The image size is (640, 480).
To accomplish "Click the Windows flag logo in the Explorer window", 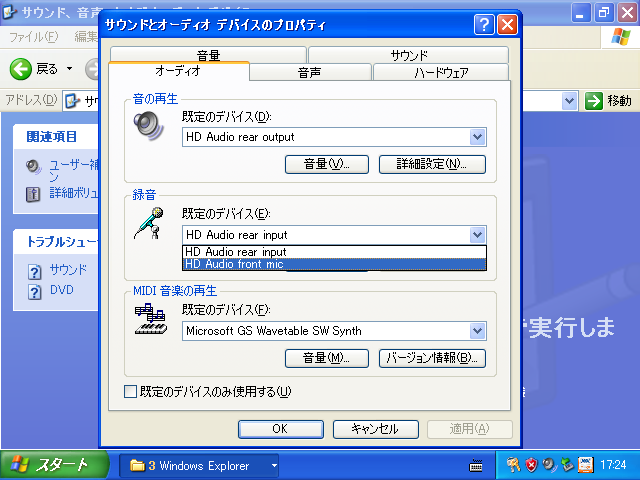I will coord(620,37).
